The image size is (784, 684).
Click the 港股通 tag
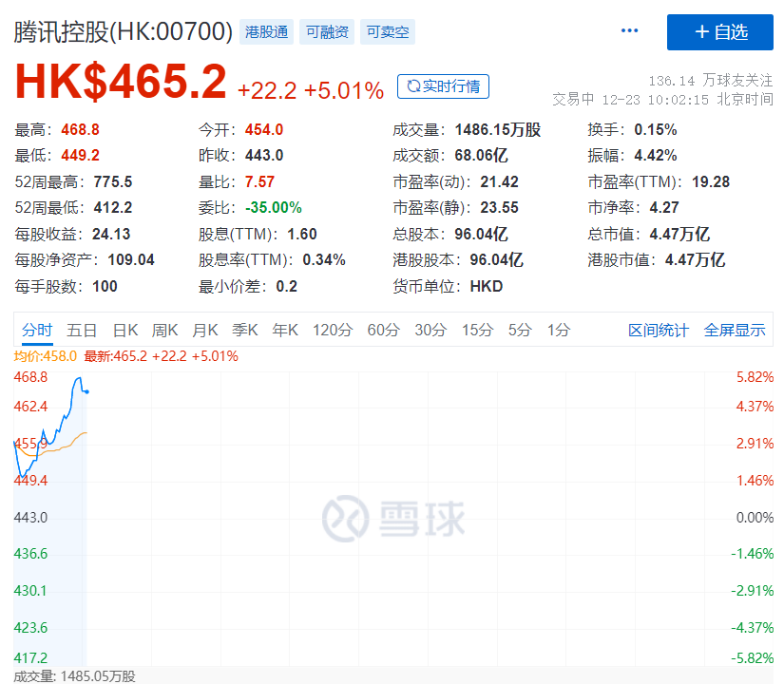[x=266, y=32]
